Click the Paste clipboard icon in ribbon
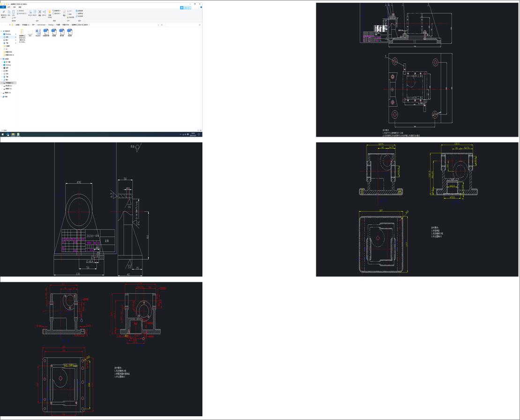520x420 pixels. pyautogui.click(x=14, y=12)
